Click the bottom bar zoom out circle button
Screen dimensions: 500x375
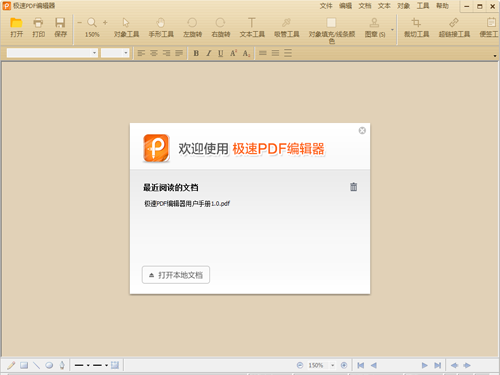point(300,365)
